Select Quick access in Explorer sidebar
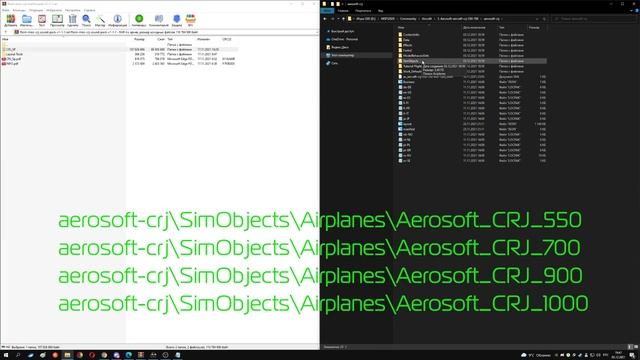 [x=342, y=31]
